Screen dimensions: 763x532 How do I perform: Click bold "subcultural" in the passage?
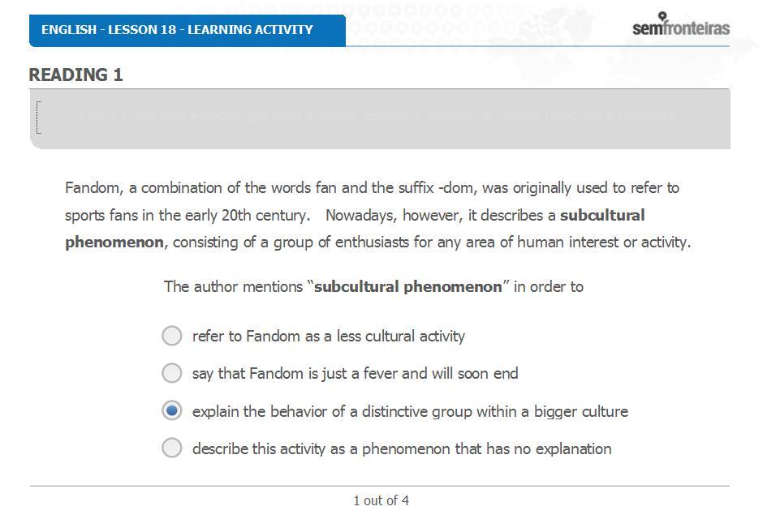tap(602, 215)
